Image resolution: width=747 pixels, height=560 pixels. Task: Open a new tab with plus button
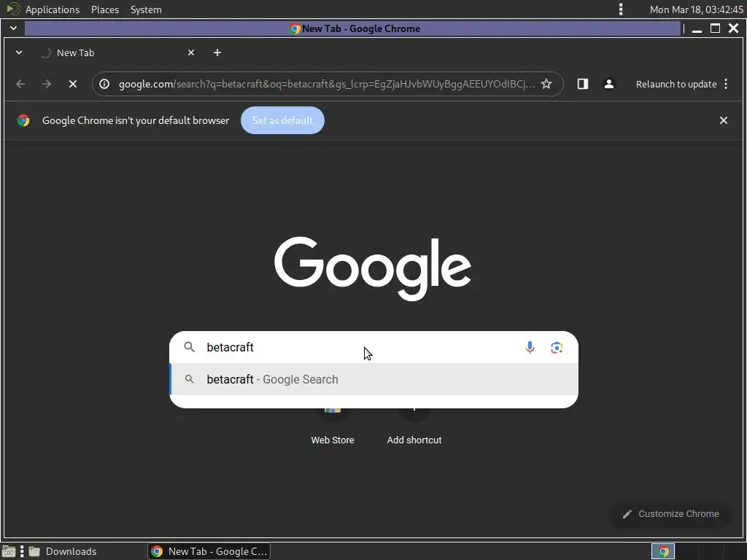point(217,52)
